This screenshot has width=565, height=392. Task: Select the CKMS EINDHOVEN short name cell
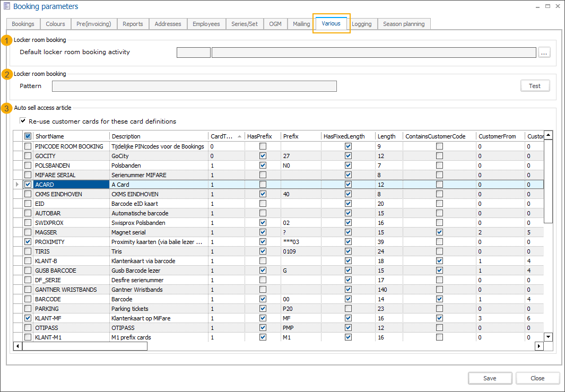point(71,194)
